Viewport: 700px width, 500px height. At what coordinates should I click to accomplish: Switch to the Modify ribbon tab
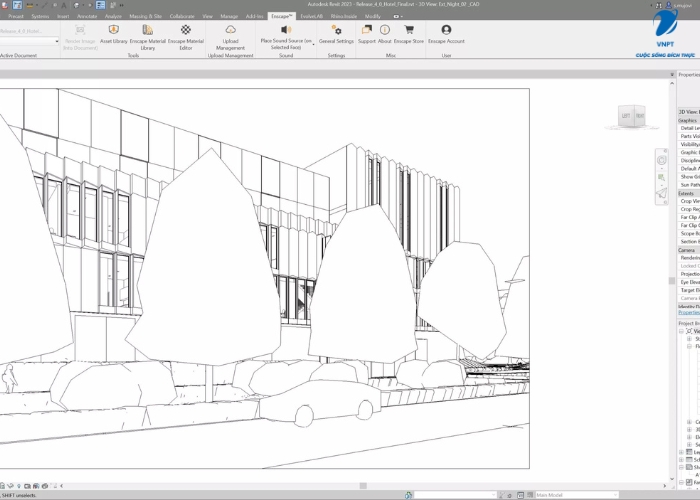coord(373,16)
